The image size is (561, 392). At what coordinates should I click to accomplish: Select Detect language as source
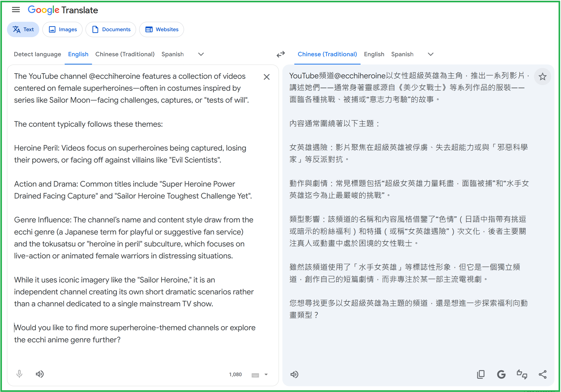coord(37,54)
